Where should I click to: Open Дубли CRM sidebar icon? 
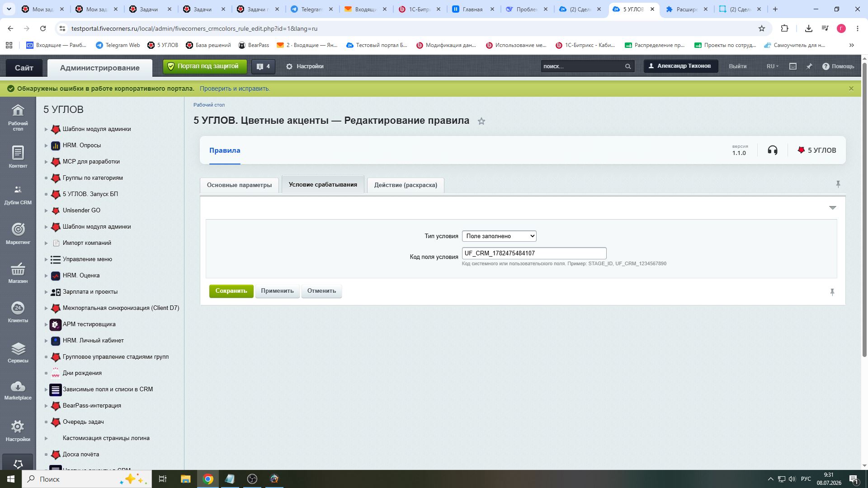coord(18,194)
